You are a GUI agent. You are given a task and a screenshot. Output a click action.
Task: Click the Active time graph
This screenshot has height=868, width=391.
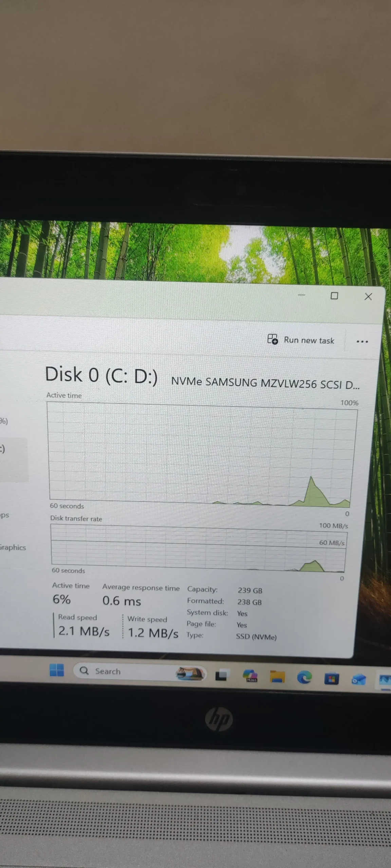[x=200, y=454]
